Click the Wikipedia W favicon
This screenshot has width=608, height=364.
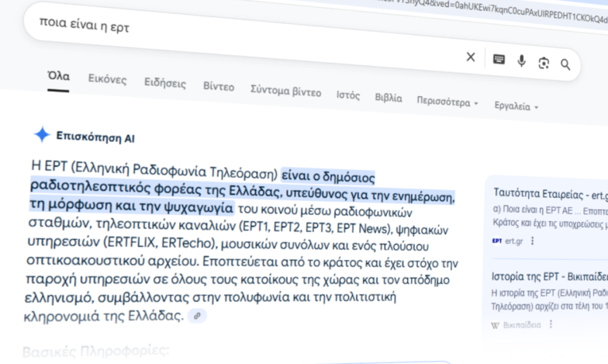pos(495,325)
